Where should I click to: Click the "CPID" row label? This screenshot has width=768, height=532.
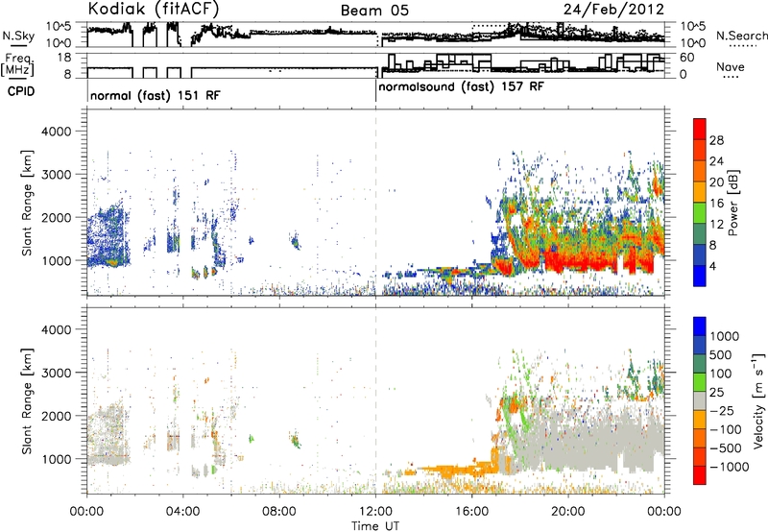pyautogui.click(x=21, y=91)
